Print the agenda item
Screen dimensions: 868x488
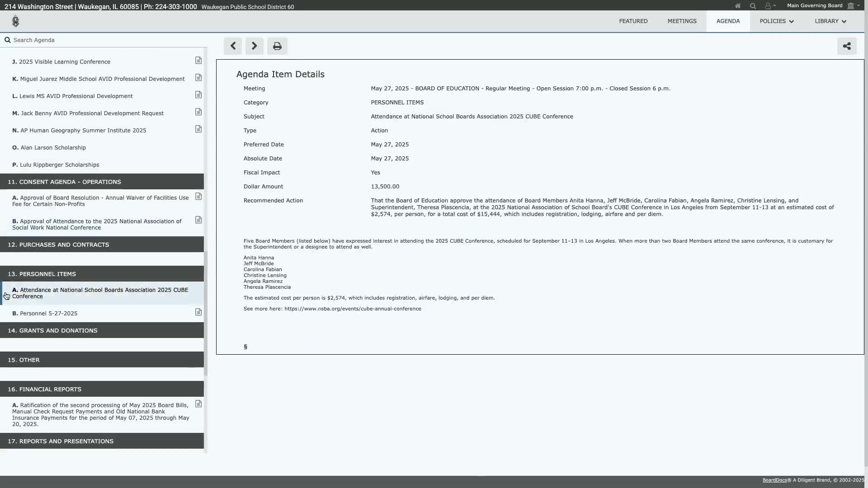point(277,46)
